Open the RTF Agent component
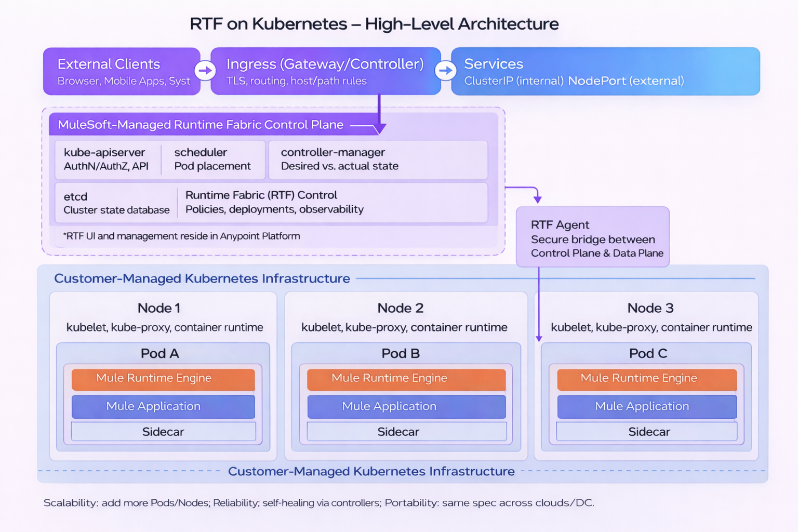Screen dimensions: 798x532 592,237
